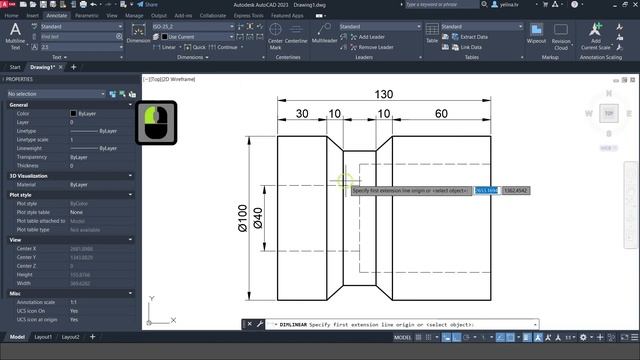Toggle object snap tracking in status bar
Image resolution: width=640 pixels, height=360 pixels.
click(x=500, y=337)
